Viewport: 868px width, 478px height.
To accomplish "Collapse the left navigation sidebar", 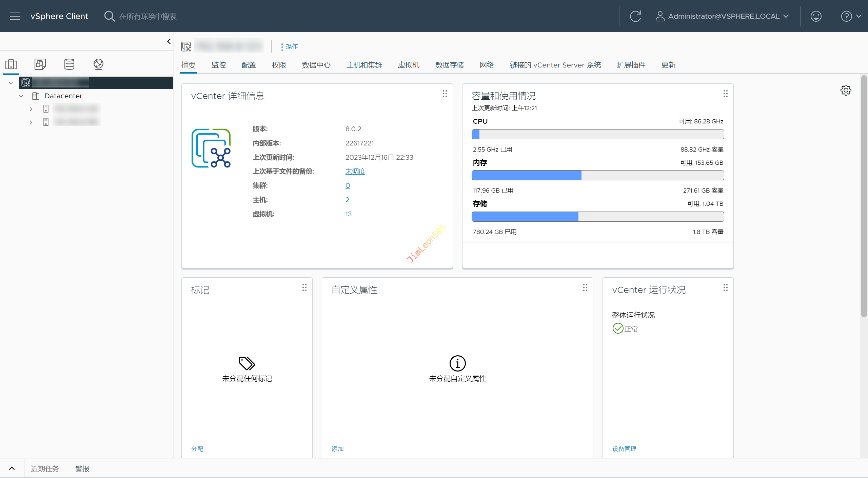I will tap(169, 41).
